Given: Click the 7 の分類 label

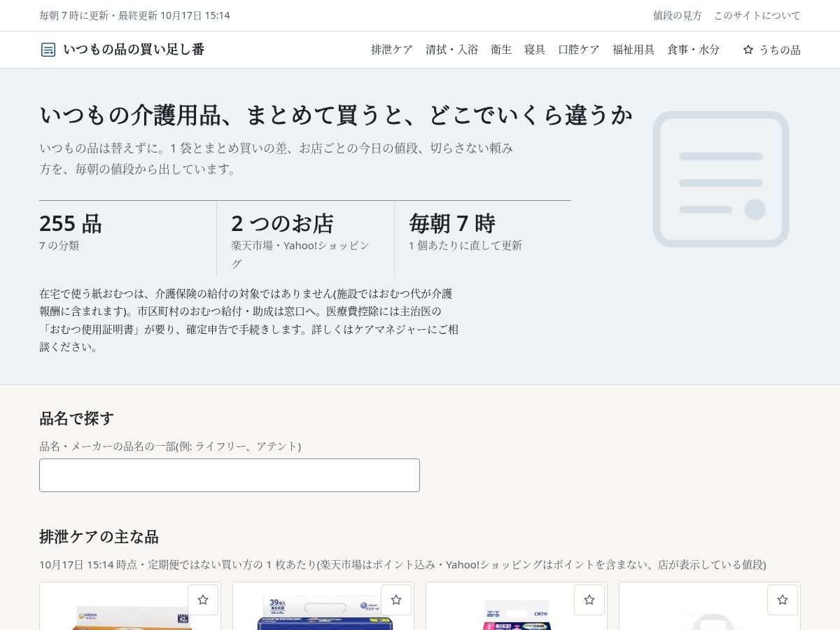Looking at the screenshot, I should point(59,246).
